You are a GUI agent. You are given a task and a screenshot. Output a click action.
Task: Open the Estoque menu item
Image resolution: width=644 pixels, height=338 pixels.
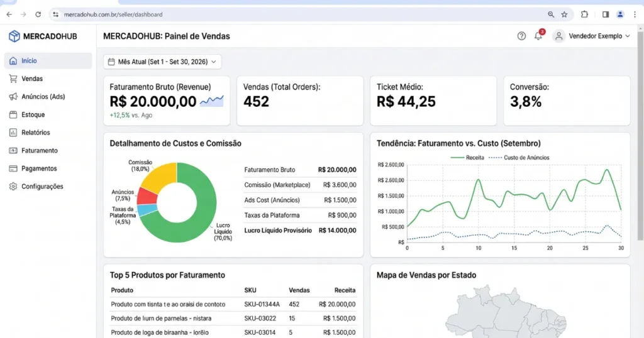(48, 114)
